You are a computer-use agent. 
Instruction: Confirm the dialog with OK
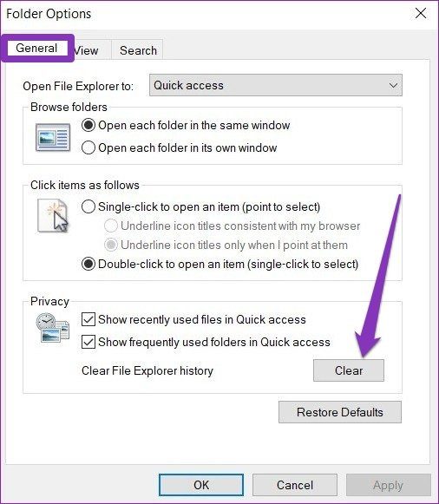[x=201, y=485]
